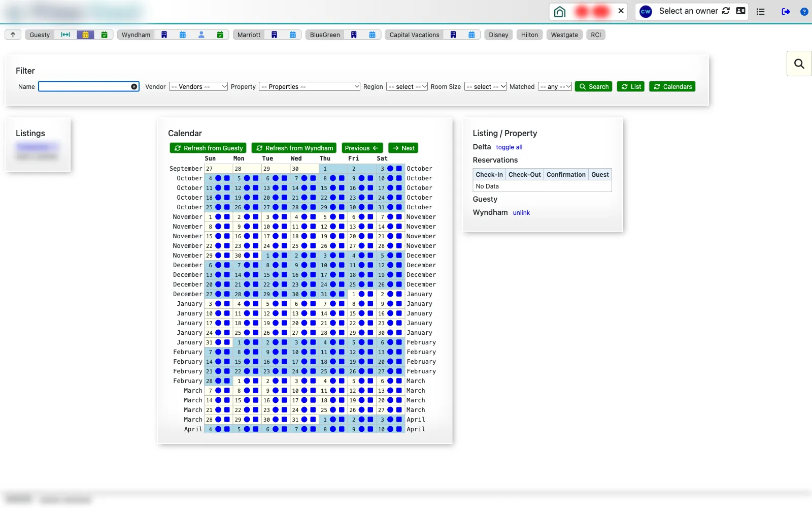
Task: Select the RCI vendor tab
Action: 596,35
